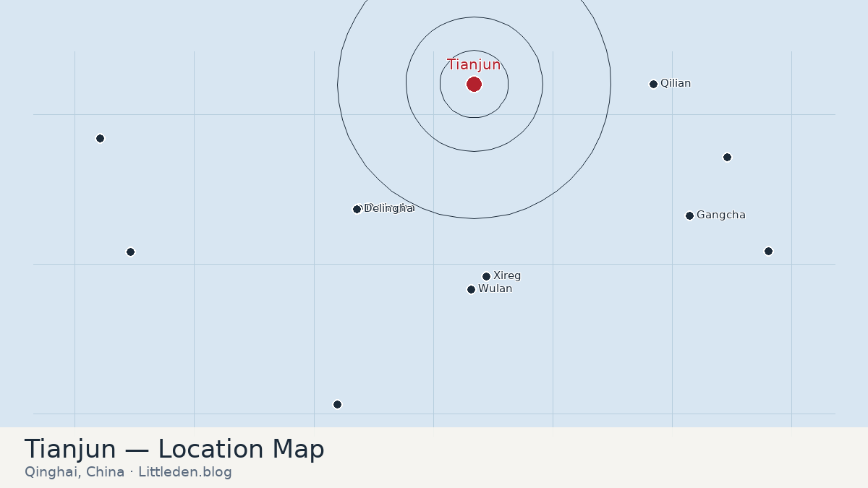Select the Gangcha city marker
The image size is (868, 488).
(689, 215)
